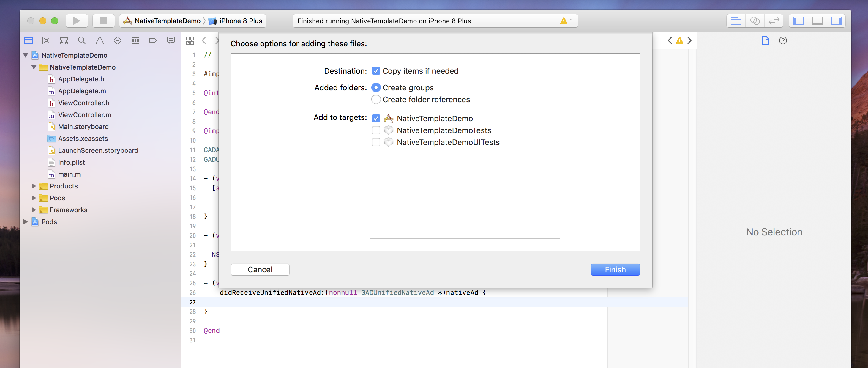Image resolution: width=868 pixels, height=368 pixels.
Task: Click the Stop button in toolbar
Action: (x=103, y=21)
